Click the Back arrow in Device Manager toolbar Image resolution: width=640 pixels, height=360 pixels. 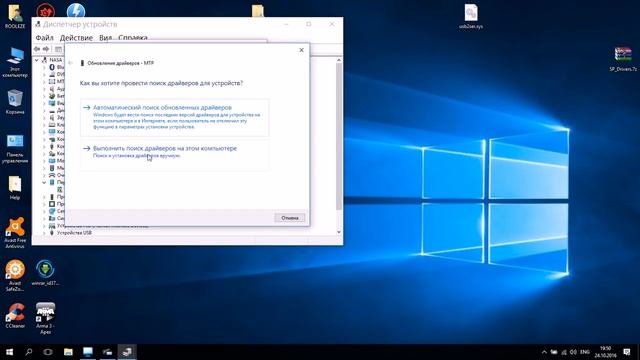(x=37, y=49)
